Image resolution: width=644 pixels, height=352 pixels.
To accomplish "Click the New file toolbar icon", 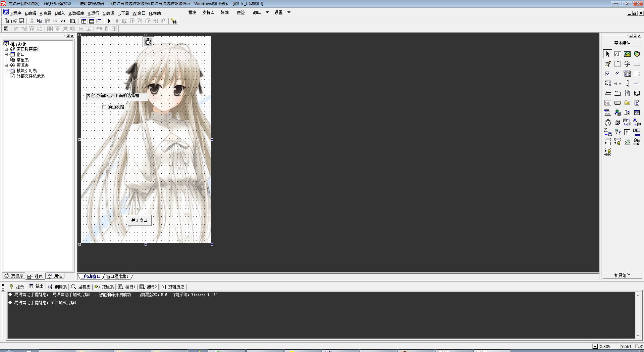I will [7, 21].
